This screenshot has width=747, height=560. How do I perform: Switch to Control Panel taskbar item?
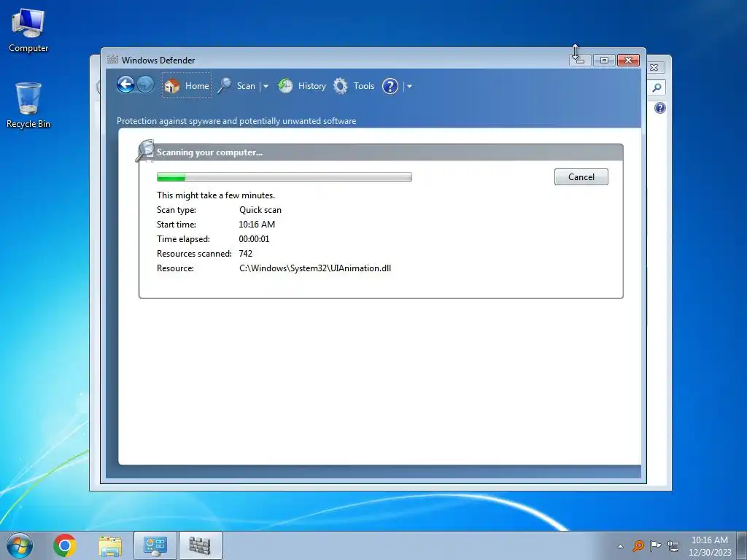tap(155, 545)
